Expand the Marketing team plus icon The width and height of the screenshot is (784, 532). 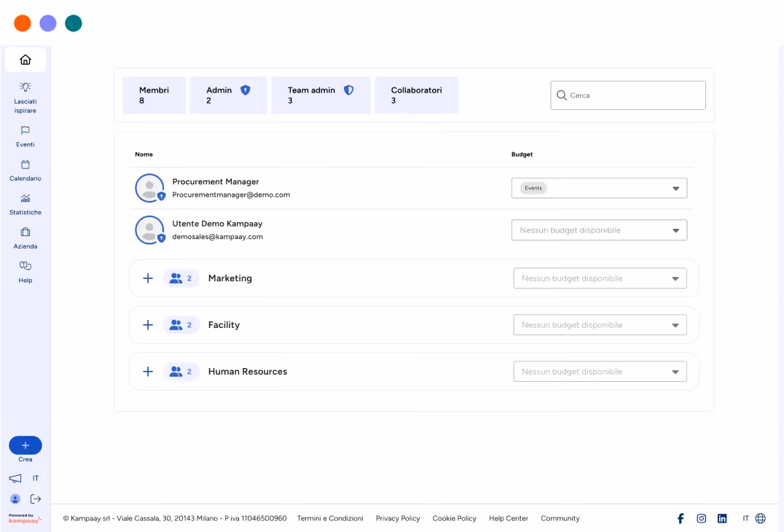point(148,278)
